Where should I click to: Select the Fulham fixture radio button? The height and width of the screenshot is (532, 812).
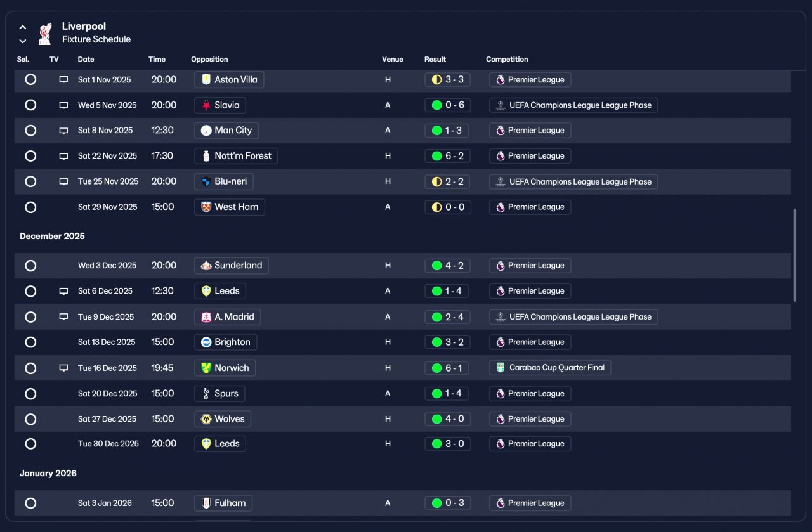click(30, 503)
